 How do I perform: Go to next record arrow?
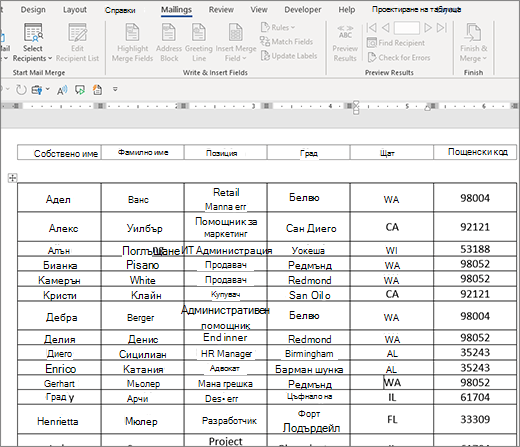pyautogui.click(x=428, y=28)
